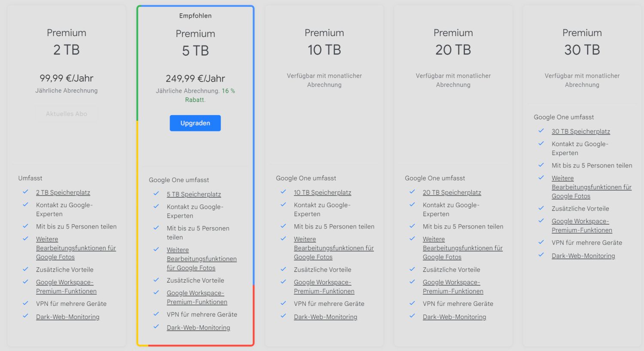
Task: Click the blue Upgraden button
Action: click(195, 123)
